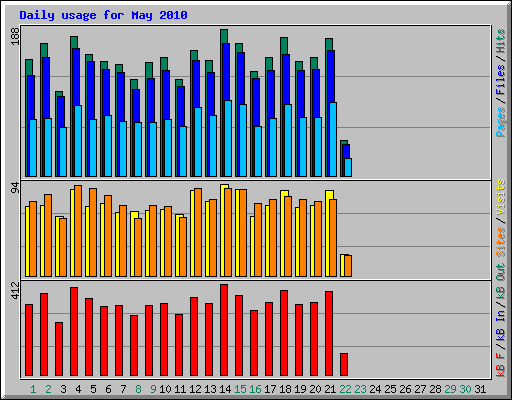This screenshot has width=512, height=400.
Task: Click the blue 'Files' legend label
Action: click(x=500, y=80)
